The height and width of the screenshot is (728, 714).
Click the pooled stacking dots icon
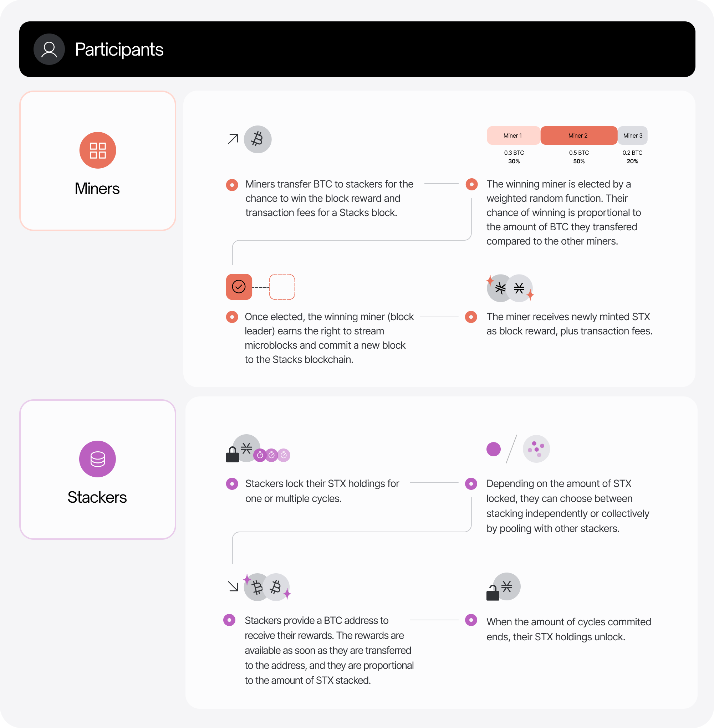coord(536,449)
